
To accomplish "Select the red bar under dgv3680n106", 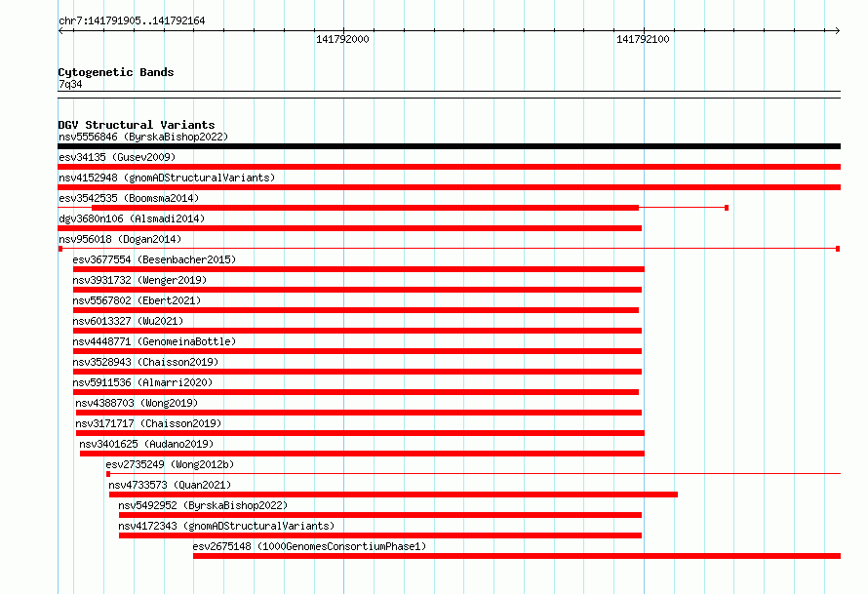I will click(x=350, y=228).
